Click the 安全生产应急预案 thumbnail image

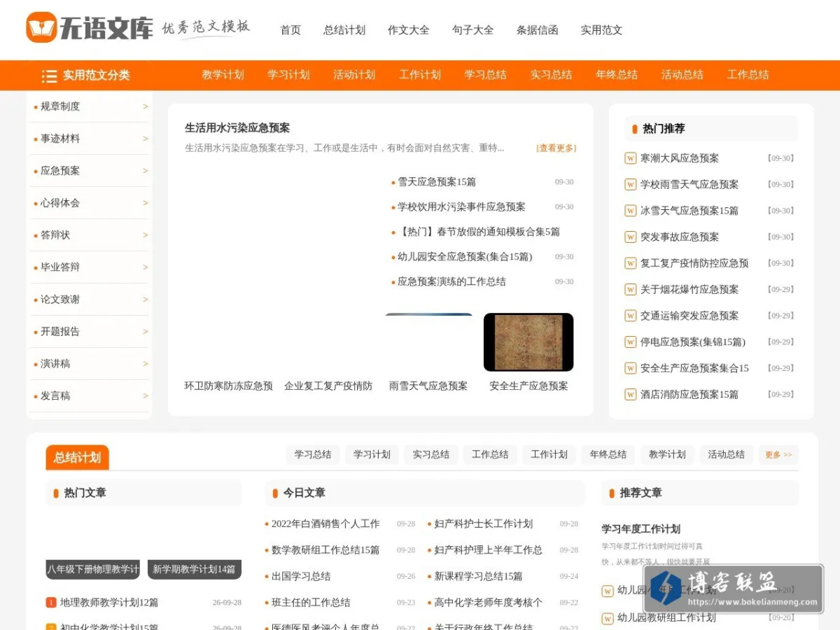(x=528, y=342)
